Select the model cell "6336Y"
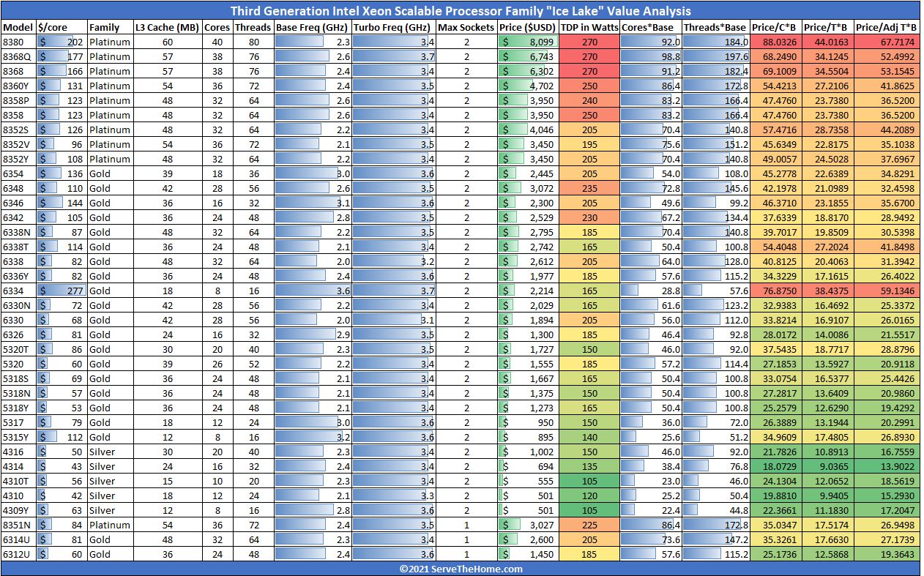924x576 pixels. point(19,276)
